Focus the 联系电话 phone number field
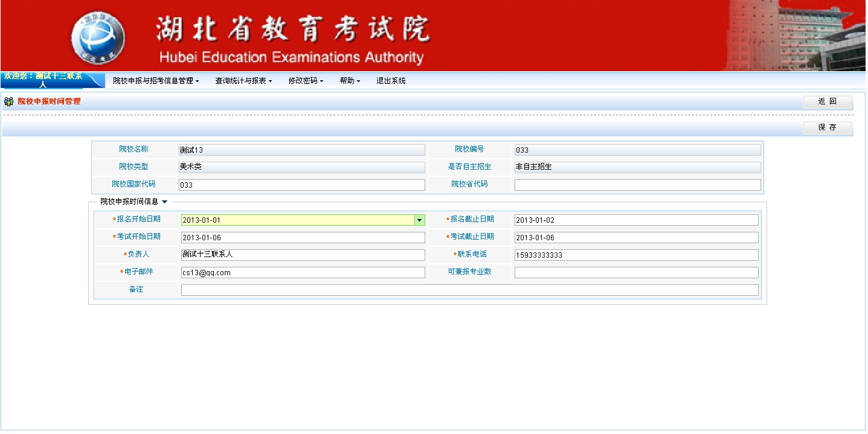The image size is (868, 434). pyautogui.click(x=636, y=255)
